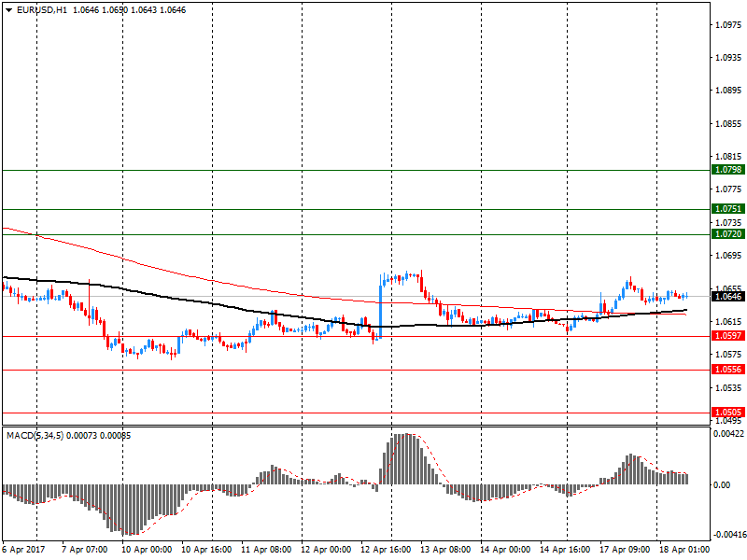Click the 14 Apr 16:00 time axis label

pyautogui.click(x=565, y=550)
